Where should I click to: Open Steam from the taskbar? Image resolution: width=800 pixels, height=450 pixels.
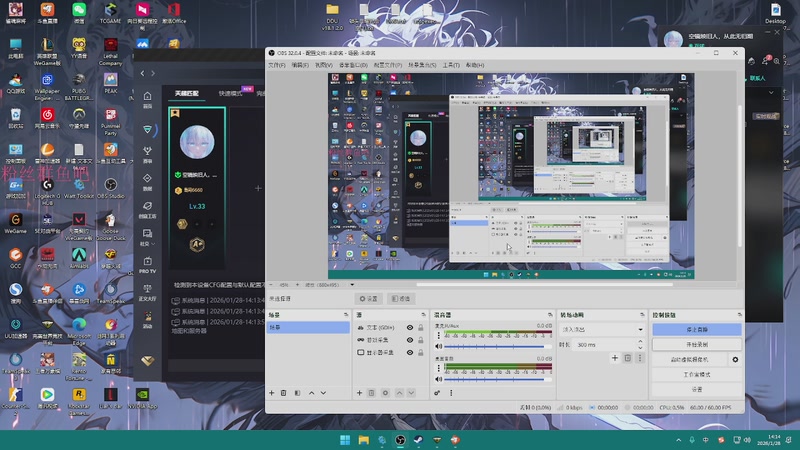(x=418, y=440)
